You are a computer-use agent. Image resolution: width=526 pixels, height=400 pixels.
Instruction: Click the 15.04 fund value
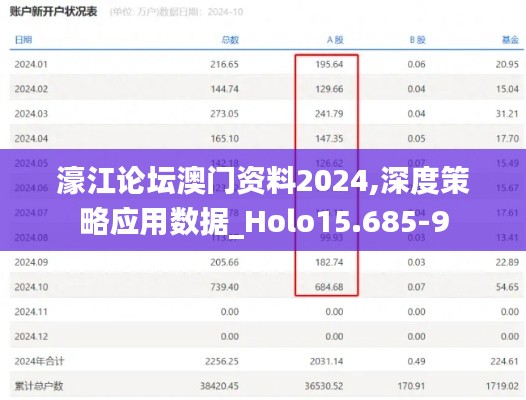507,89
